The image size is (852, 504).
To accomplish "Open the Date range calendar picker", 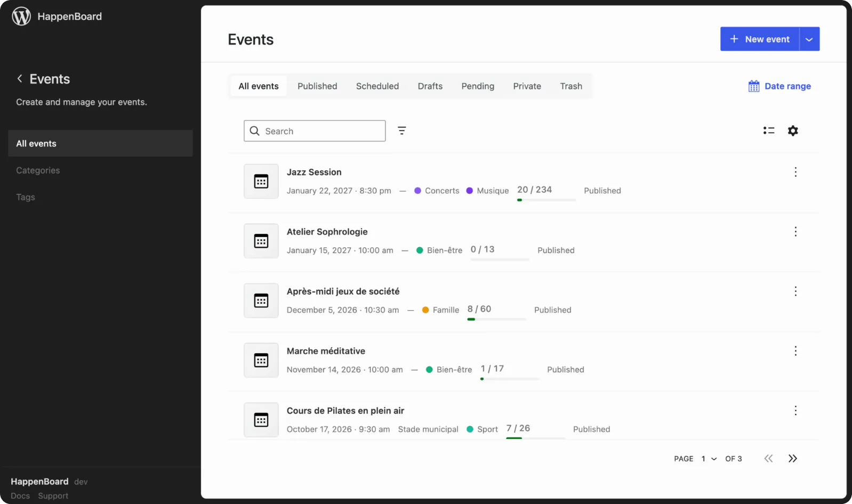I will pyautogui.click(x=779, y=86).
